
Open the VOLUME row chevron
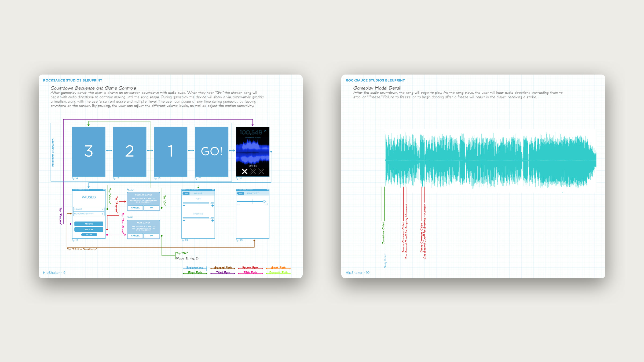pyautogui.click(x=103, y=209)
